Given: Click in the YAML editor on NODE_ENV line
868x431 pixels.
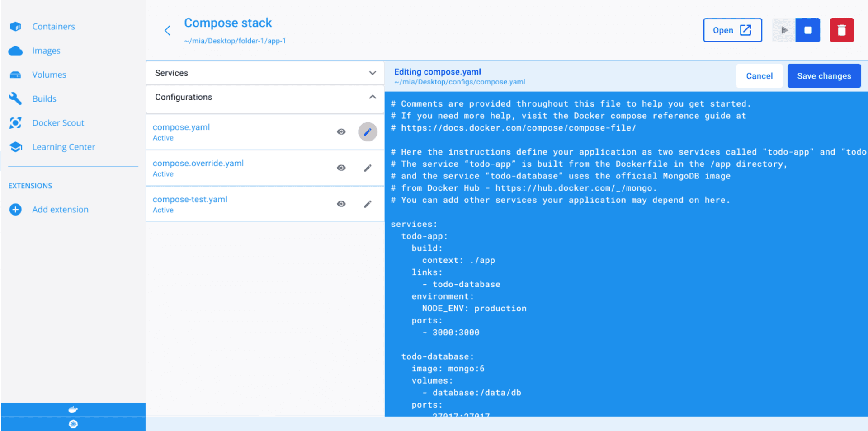Looking at the screenshot, I should click(474, 309).
